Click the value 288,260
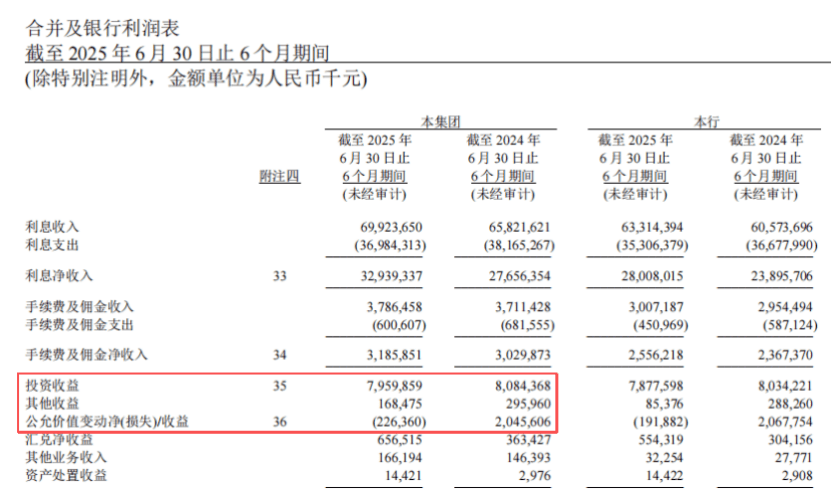Image resolution: width=832 pixels, height=492 pixels. point(790,404)
